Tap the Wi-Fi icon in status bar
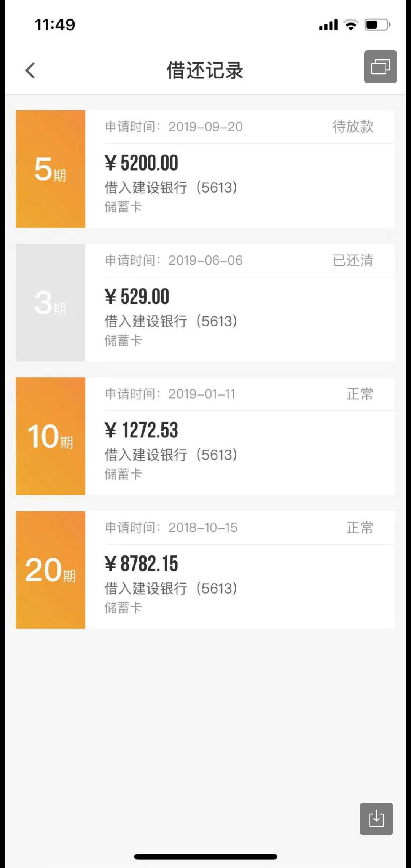This screenshot has width=411, height=868. pyautogui.click(x=351, y=25)
